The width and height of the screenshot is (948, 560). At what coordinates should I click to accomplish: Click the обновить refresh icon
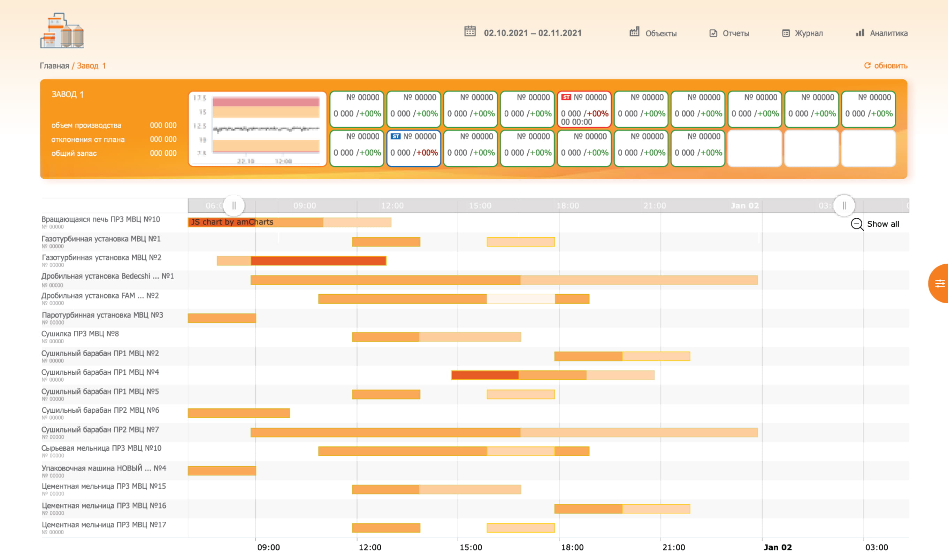tap(867, 65)
